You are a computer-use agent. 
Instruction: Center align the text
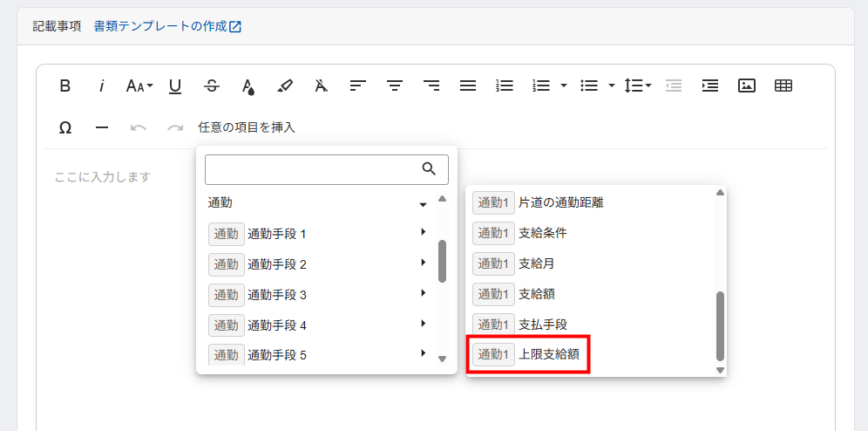[x=395, y=86]
